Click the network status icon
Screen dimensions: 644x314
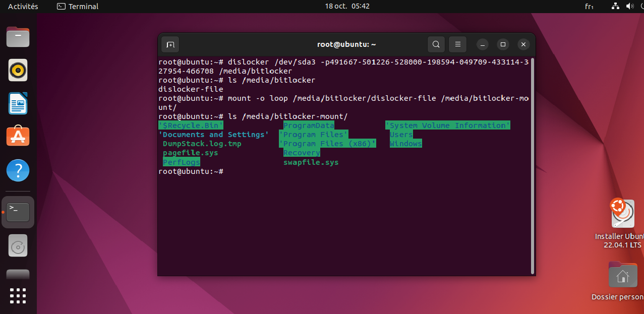pos(615,6)
